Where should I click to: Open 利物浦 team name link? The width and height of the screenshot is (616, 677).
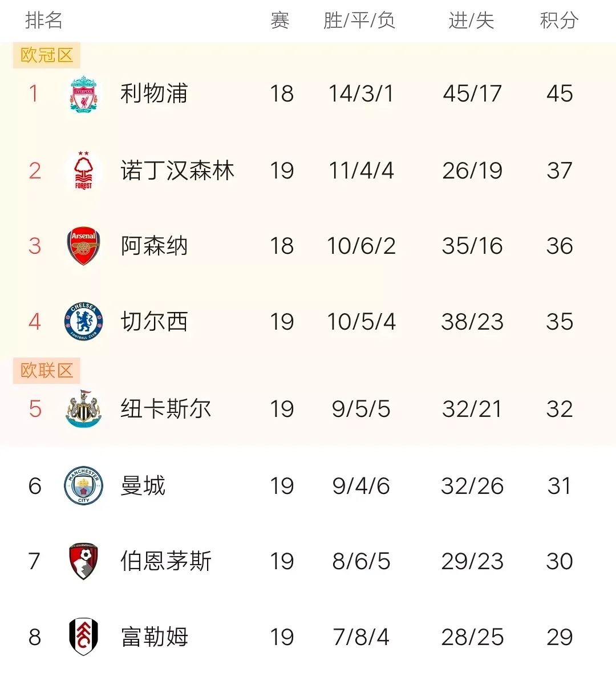click(153, 94)
